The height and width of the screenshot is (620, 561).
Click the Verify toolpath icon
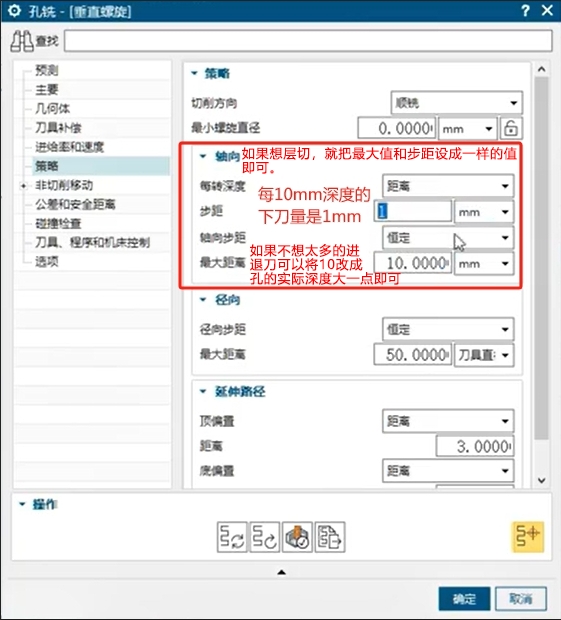pyautogui.click(x=297, y=537)
